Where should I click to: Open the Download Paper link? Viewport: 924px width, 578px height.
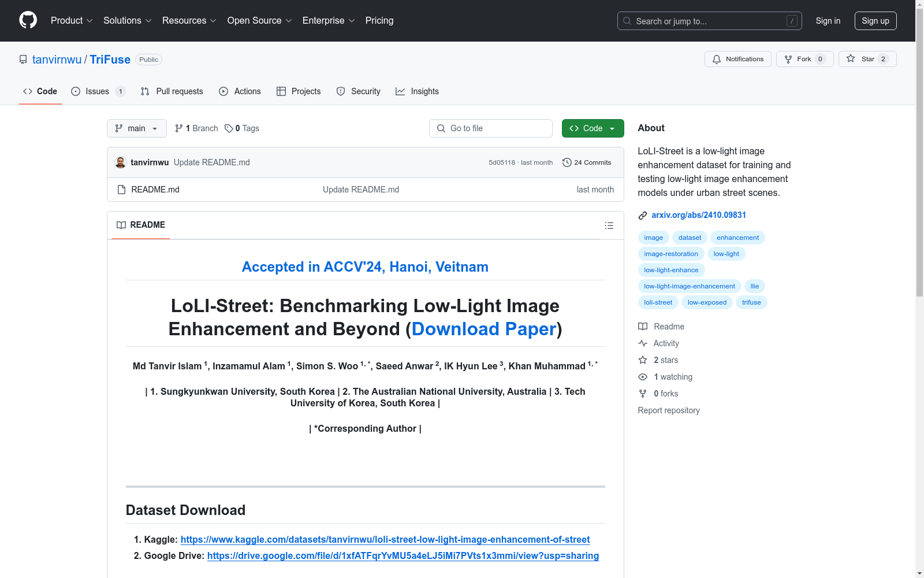point(484,329)
